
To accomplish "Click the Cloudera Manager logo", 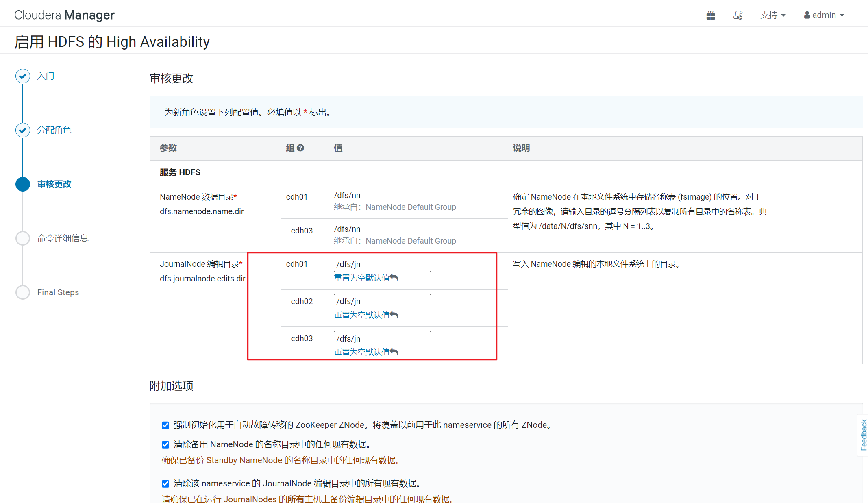I will (64, 15).
